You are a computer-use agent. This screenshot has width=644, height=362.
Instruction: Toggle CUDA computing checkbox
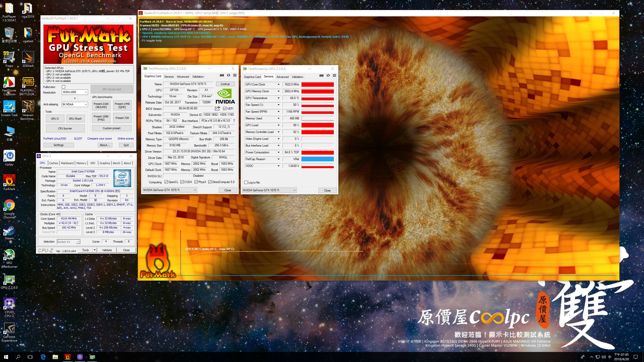click(x=182, y=182)
